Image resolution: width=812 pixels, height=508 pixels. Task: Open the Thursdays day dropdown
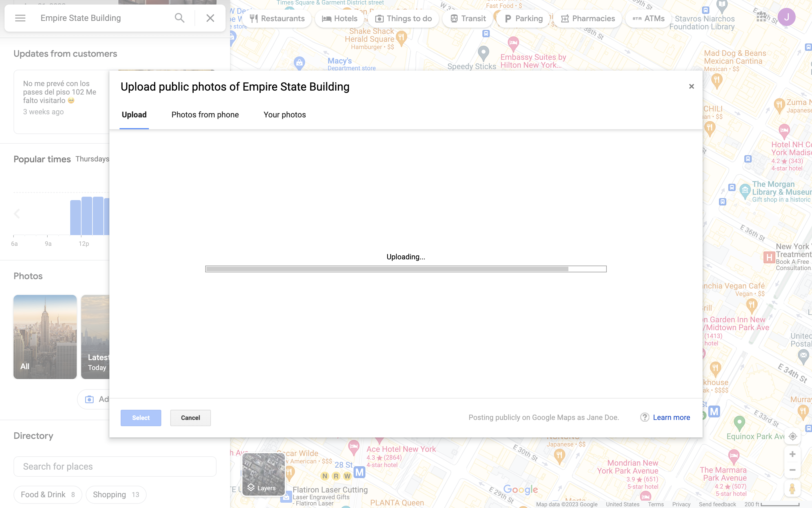[92, 159]
